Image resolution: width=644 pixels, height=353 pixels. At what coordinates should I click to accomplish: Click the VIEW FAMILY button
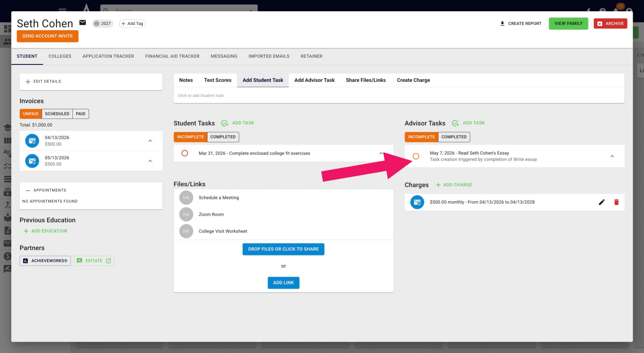568,24
